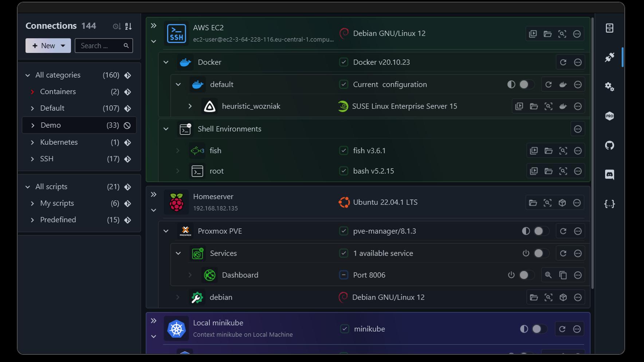
Task: Browse files of debian VM
Action: [534, 297]
